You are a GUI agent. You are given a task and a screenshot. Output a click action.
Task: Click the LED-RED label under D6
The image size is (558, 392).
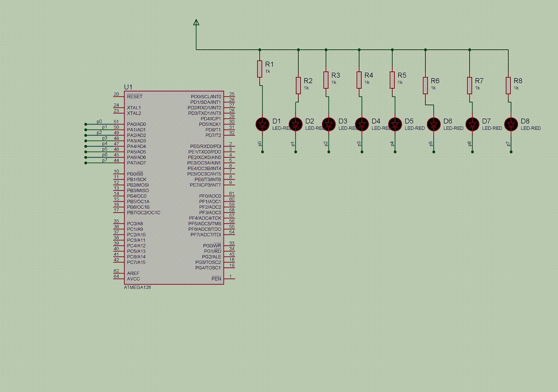click(x=453, y=128)
